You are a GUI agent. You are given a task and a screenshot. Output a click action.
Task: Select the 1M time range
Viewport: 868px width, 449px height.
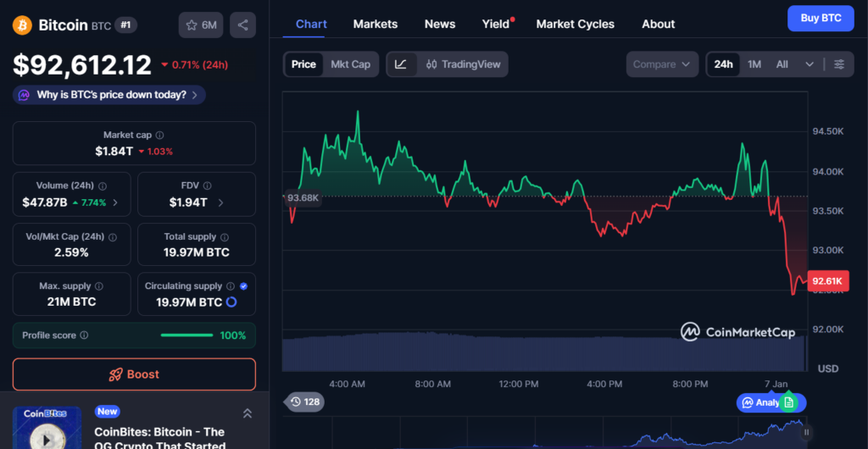tap(754, 64)
